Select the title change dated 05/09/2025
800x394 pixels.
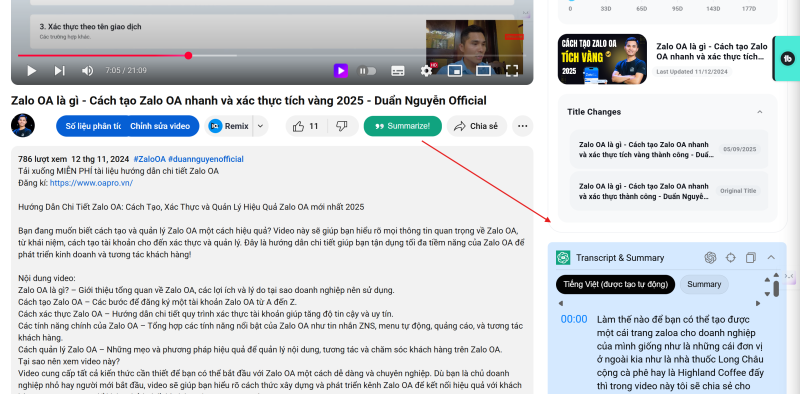coord(669,149)
